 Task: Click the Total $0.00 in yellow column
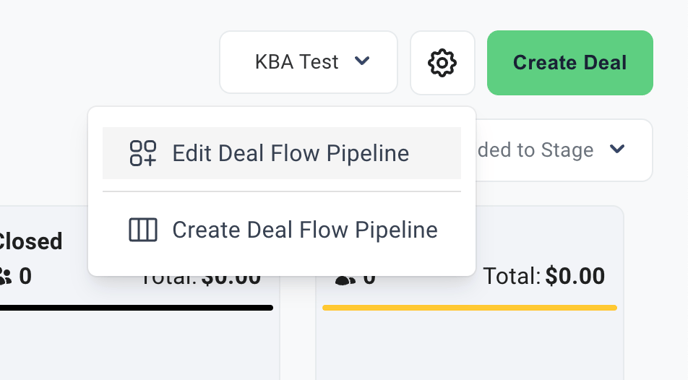click(x=544, y=276)
